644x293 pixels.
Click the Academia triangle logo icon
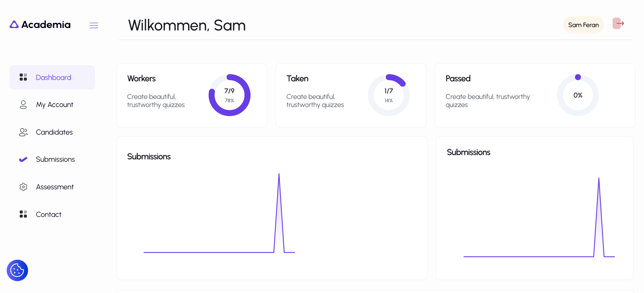tap(14, 24)
